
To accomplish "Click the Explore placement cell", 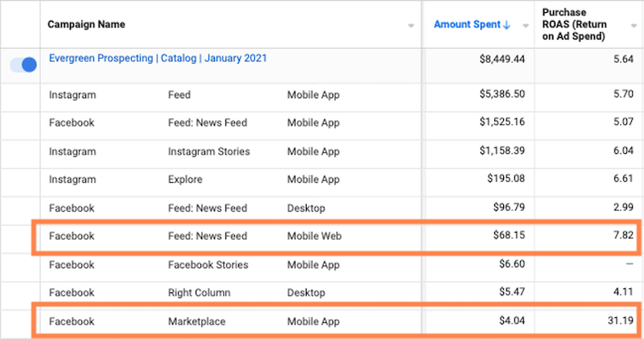I will pos(185,180).
